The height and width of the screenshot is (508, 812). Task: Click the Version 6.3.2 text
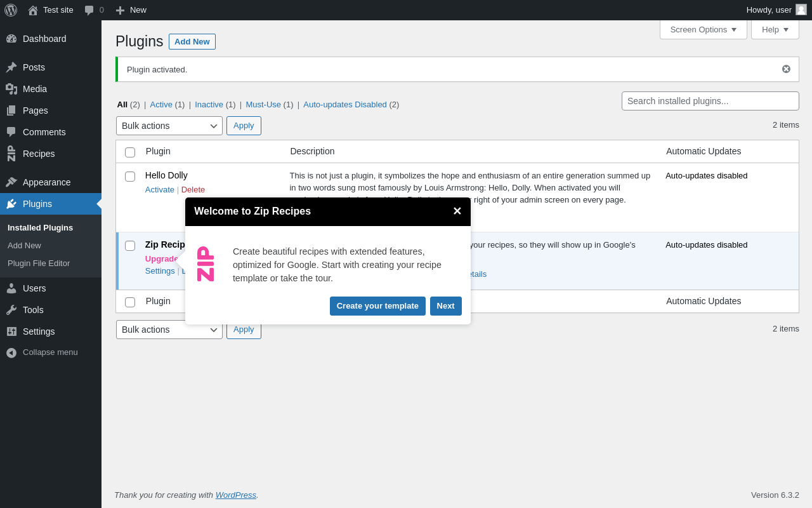point(775,495)
